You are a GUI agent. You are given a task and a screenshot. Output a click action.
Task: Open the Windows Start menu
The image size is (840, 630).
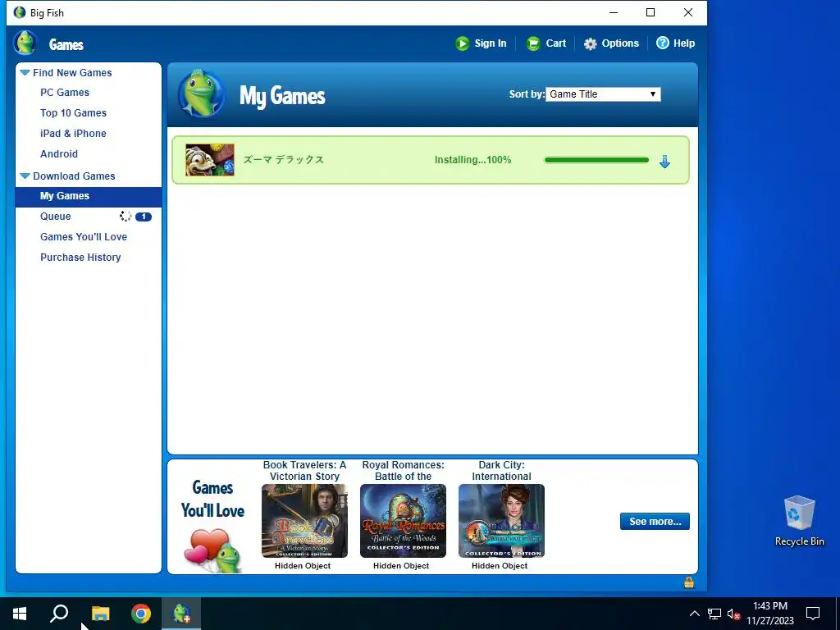click(20, 614)
